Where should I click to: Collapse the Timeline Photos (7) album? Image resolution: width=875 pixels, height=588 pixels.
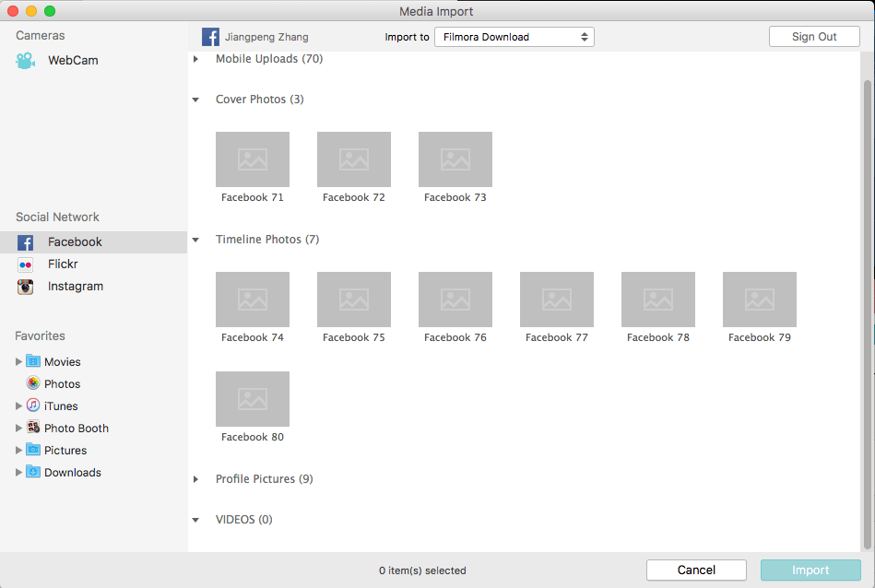coord(195,240)
